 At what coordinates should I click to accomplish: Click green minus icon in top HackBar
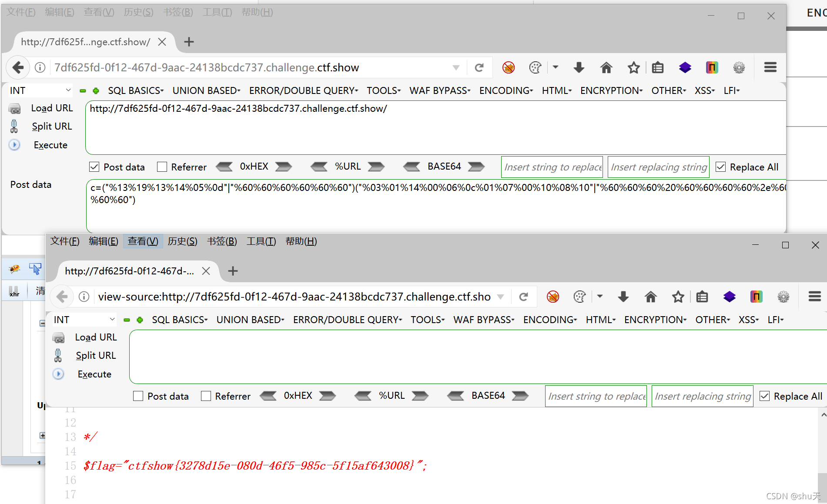[x=83, y=91]
